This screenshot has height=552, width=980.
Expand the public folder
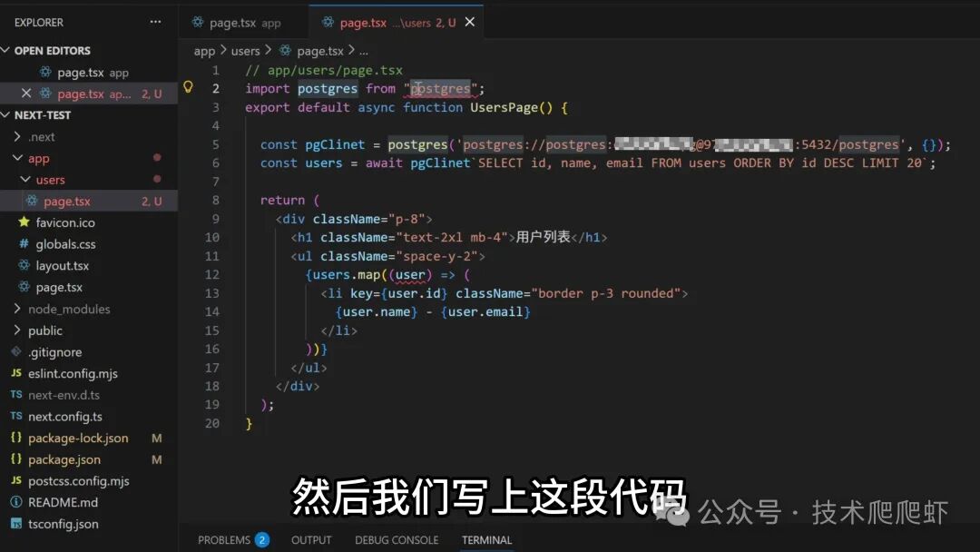[43, 330]
